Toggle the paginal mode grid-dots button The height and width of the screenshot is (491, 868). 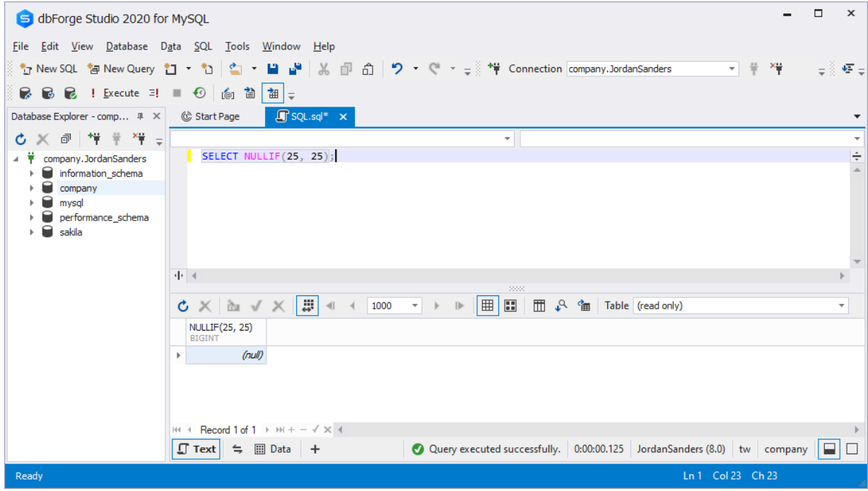click(x=307, y=306)
